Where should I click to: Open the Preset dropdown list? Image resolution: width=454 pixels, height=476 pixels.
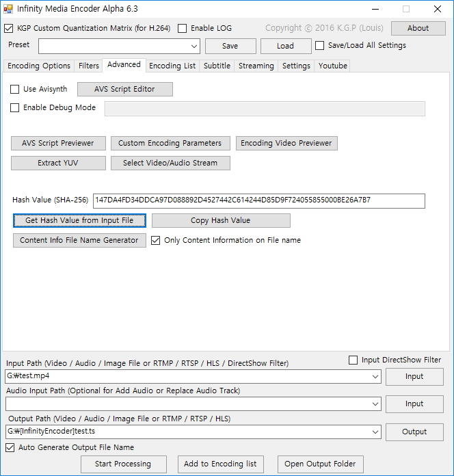click(194, 46)
